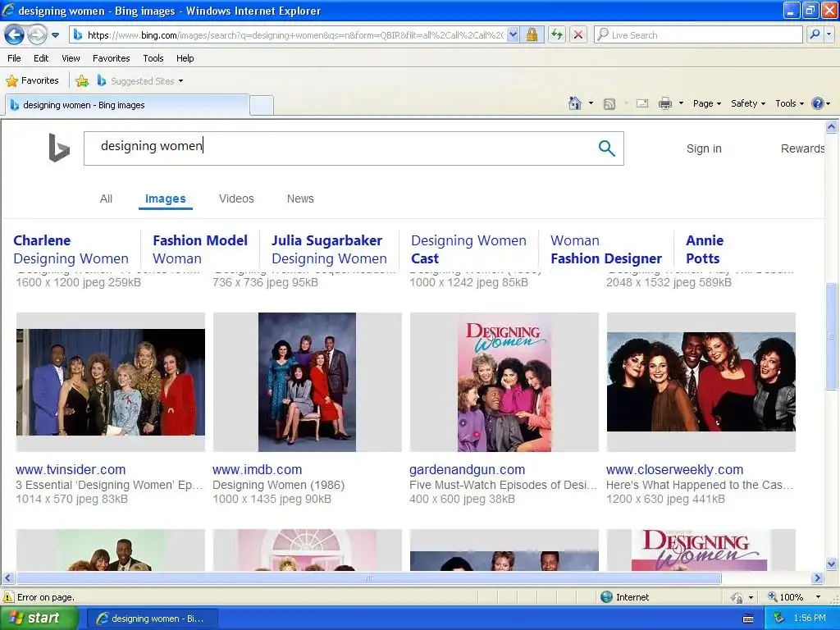This screenshot has height=630, width=840.
Task: Open the gardenandgun.com poster thumbnail
Action: [504, 382]
